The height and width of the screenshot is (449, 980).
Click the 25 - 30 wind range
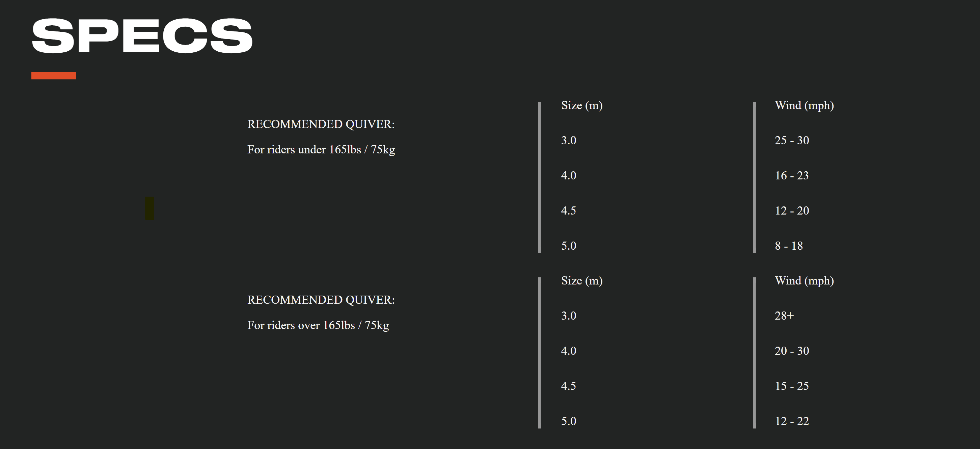(x=792, y=140)
